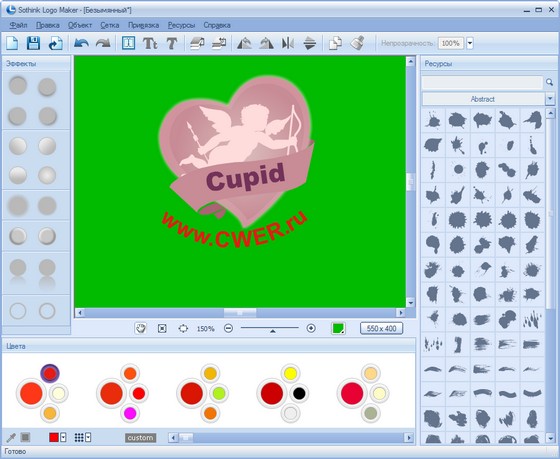Open the red color selector dropdown

tap(63, 437)
